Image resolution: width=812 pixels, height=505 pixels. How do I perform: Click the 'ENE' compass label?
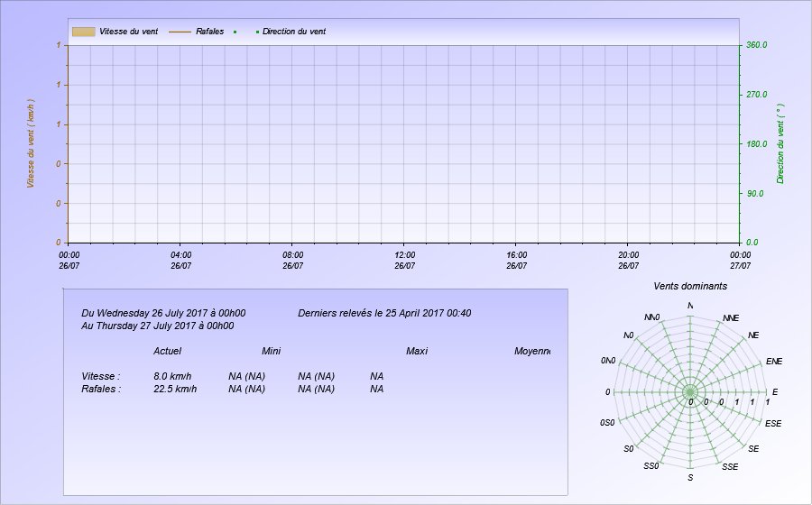[x=774, y=361]
